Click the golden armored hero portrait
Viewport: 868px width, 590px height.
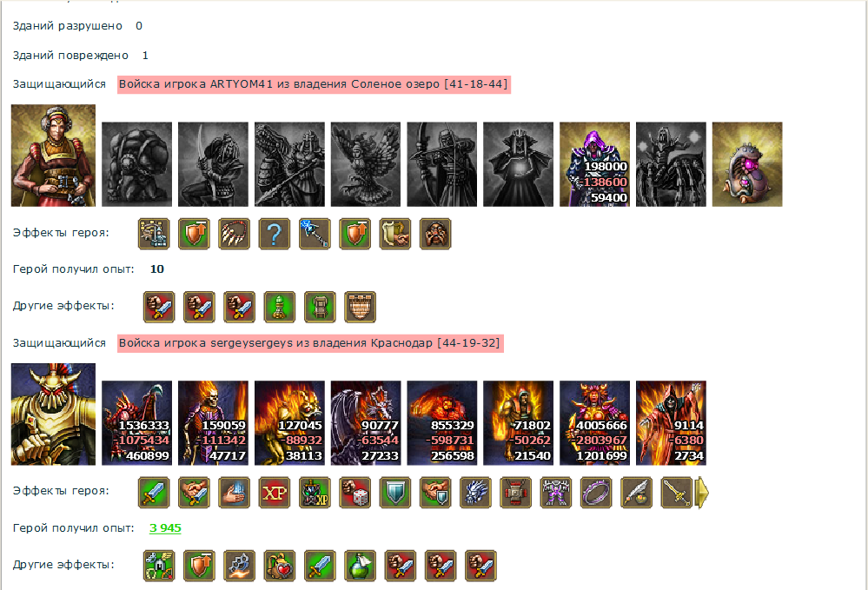click(x=53, y=414)
